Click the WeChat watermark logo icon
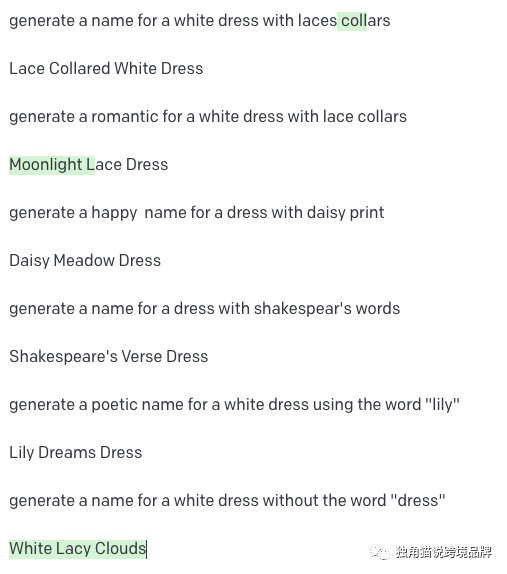The height and width of the screenshot is (574, 507). (x=380, y=552)
